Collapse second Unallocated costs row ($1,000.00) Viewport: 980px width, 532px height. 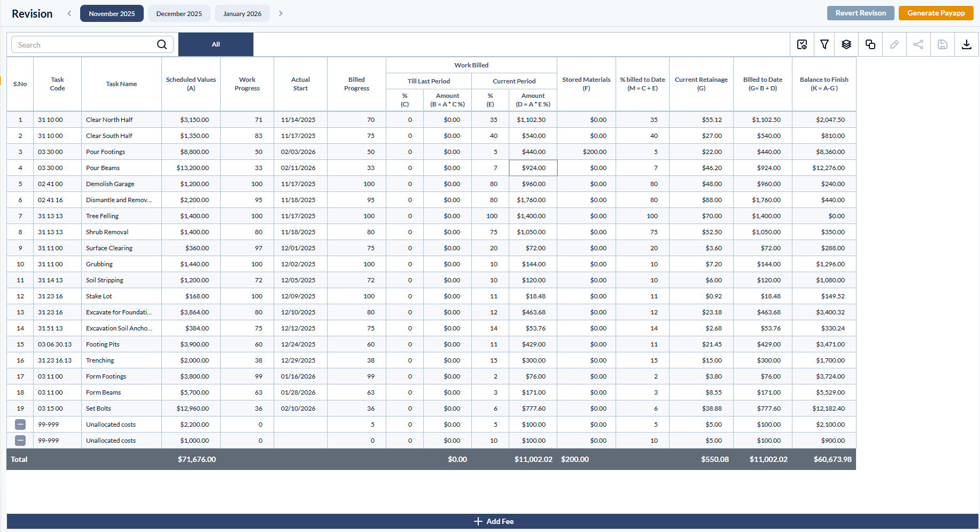20,441
